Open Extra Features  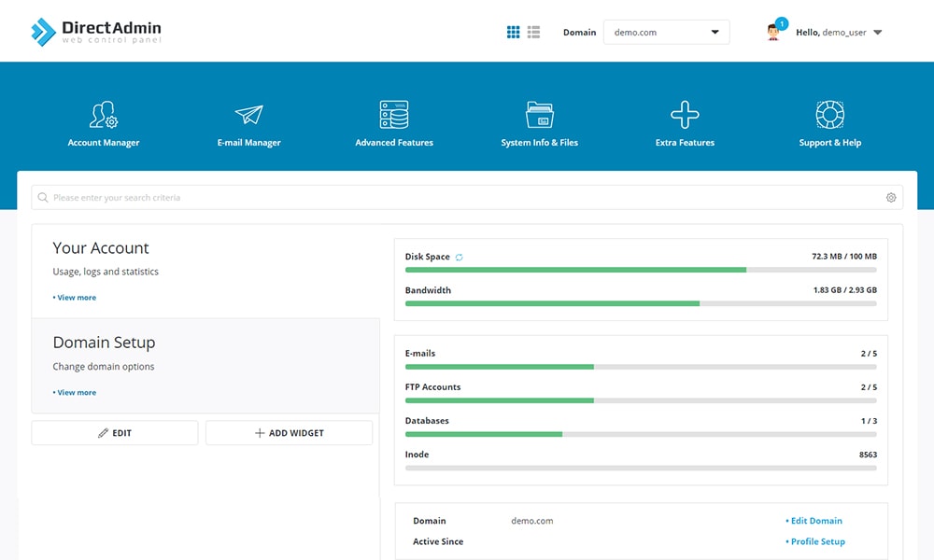tap(685, 121)
